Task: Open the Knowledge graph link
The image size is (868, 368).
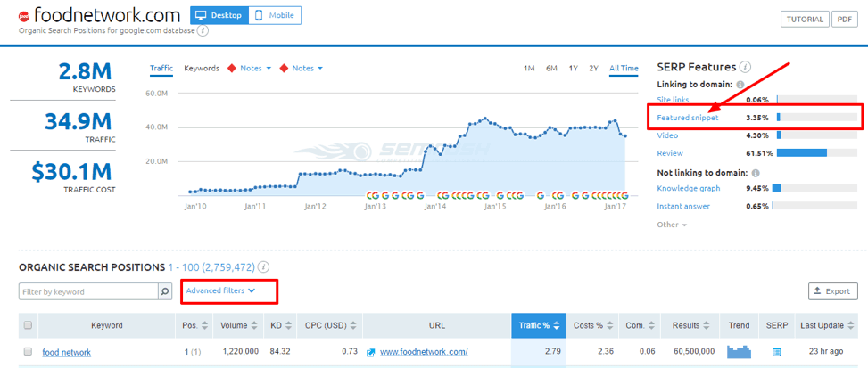Action: pyautogui.click(x=689, y=188)
